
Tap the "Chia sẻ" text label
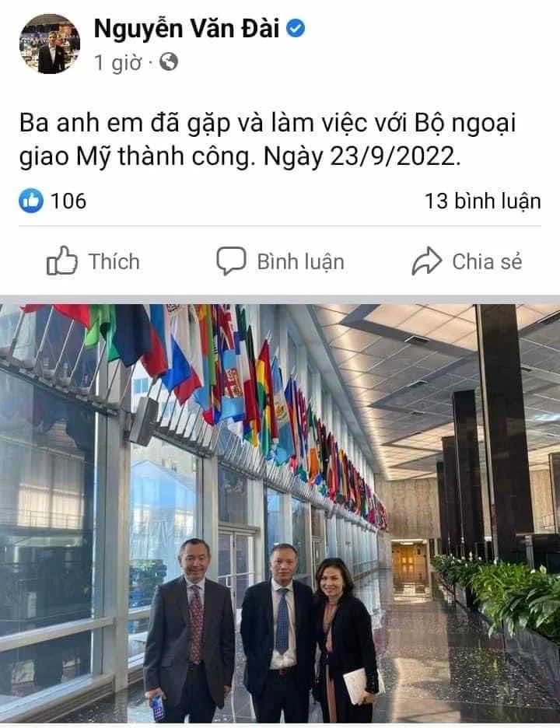tap(487, 261)
